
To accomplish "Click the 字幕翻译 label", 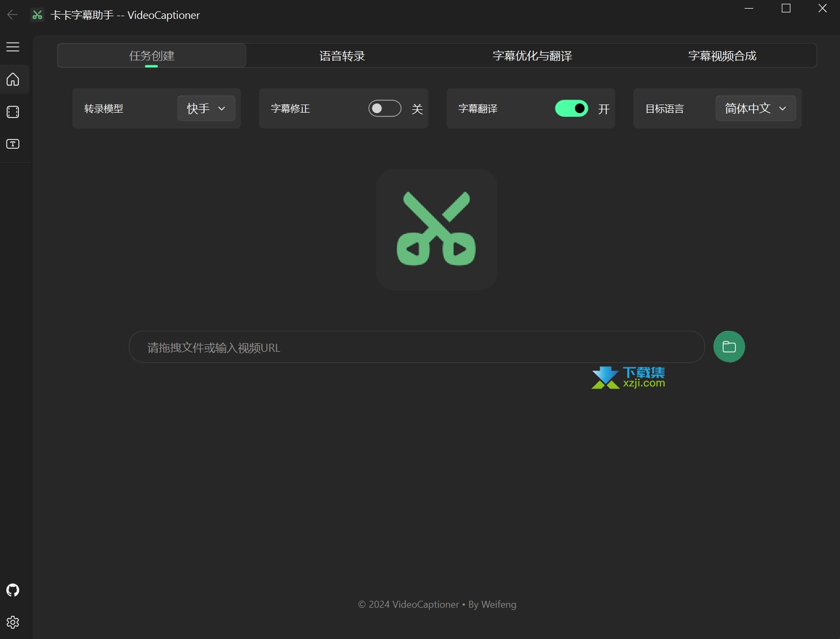I will pyautogui.click(x=478, y=109).
